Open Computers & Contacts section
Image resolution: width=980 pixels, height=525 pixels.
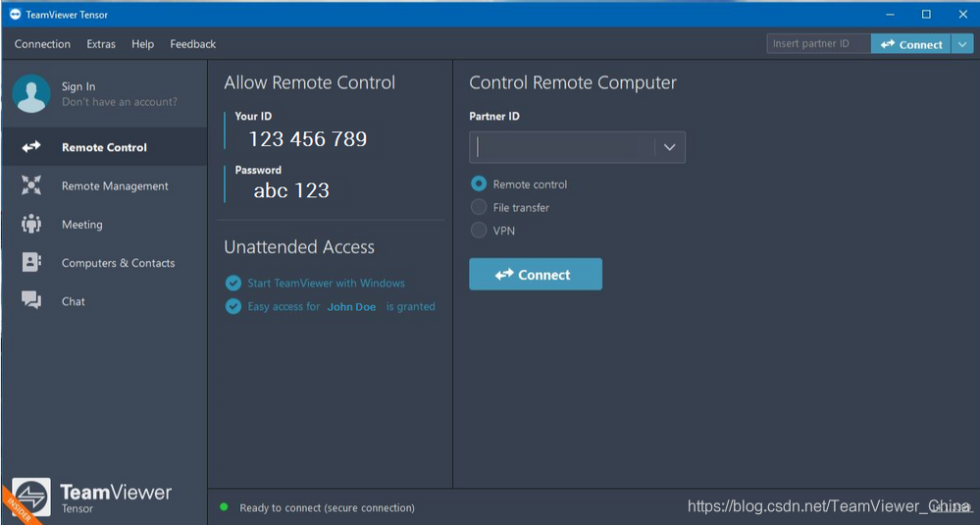(x=104, y=263)
